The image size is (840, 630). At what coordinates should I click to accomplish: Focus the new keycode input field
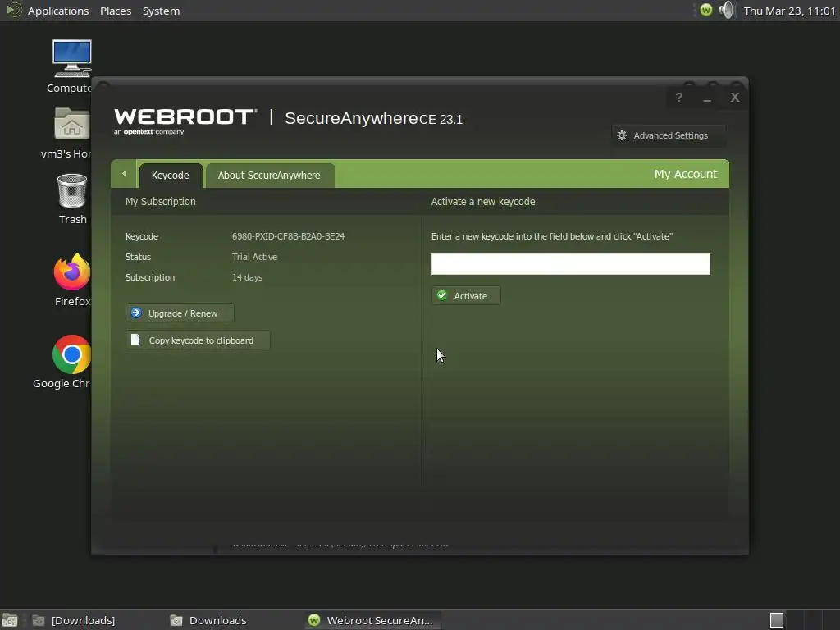(571, 264)
